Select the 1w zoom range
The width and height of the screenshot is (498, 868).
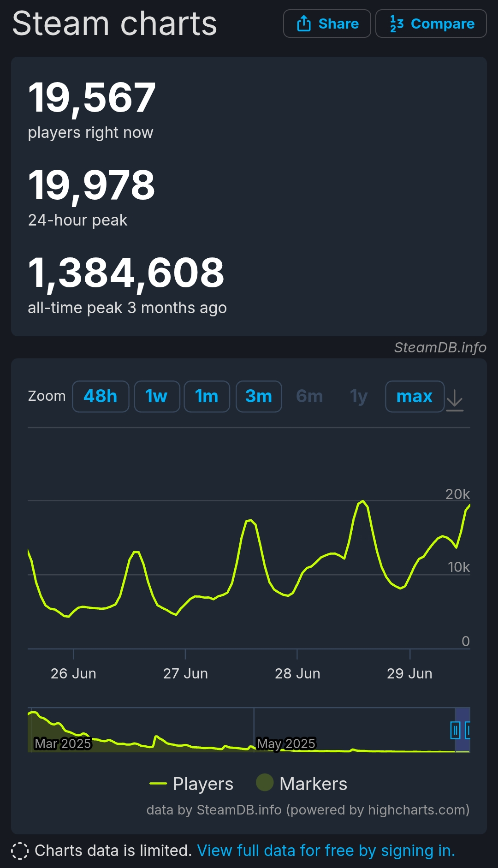point(157,396)
